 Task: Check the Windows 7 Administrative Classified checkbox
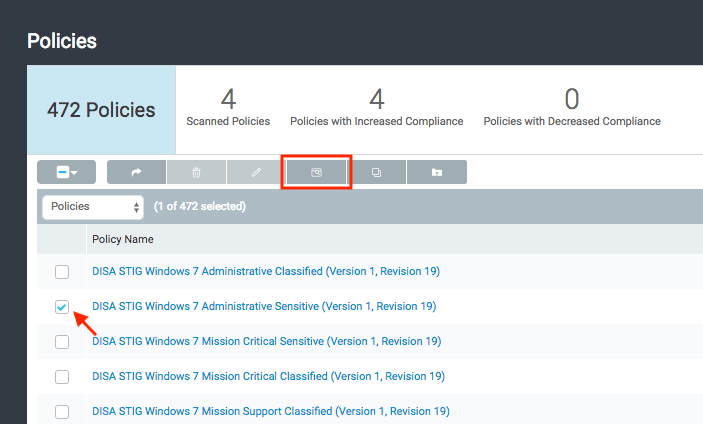pyautogui.click(x=62, y=272)
